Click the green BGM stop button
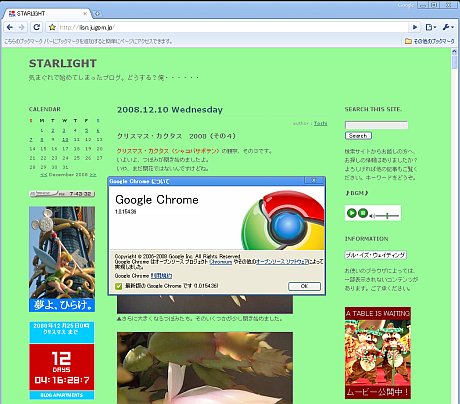 coord(363,213)
